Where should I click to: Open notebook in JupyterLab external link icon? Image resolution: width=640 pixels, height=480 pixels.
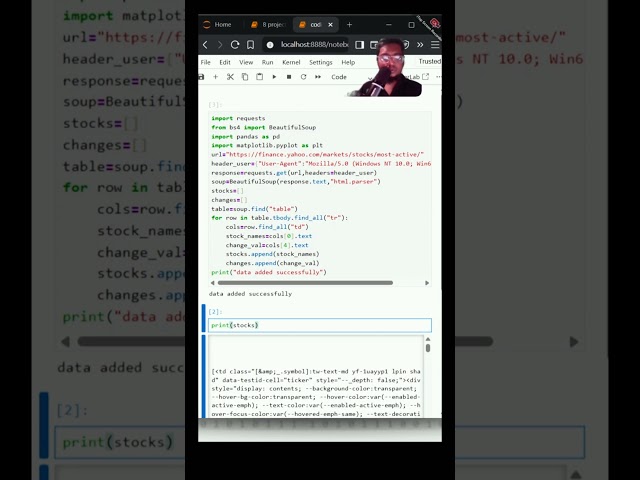426,76
